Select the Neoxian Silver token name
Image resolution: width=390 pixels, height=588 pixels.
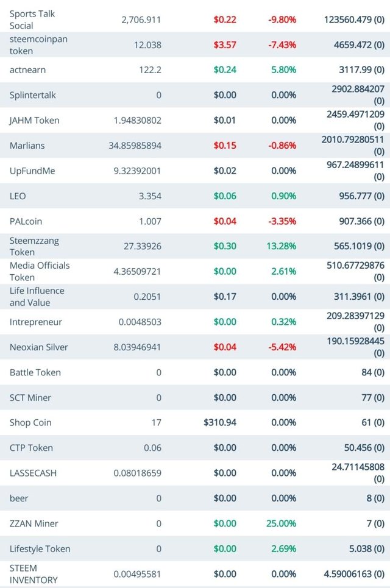[39, 347]
